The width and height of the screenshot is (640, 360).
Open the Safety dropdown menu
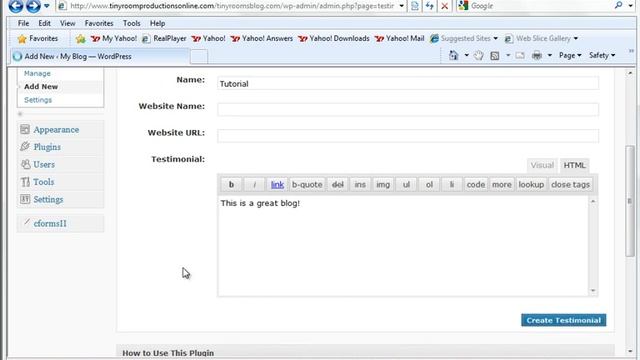[602, 55]
